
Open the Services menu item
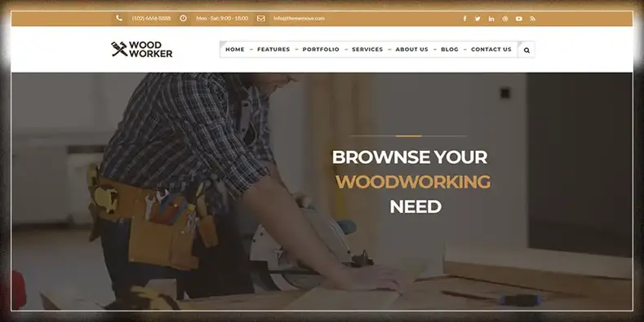367,49
